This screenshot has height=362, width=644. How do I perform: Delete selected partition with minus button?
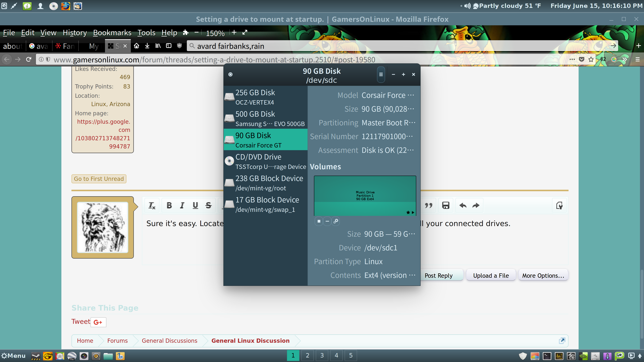[327, 221]
